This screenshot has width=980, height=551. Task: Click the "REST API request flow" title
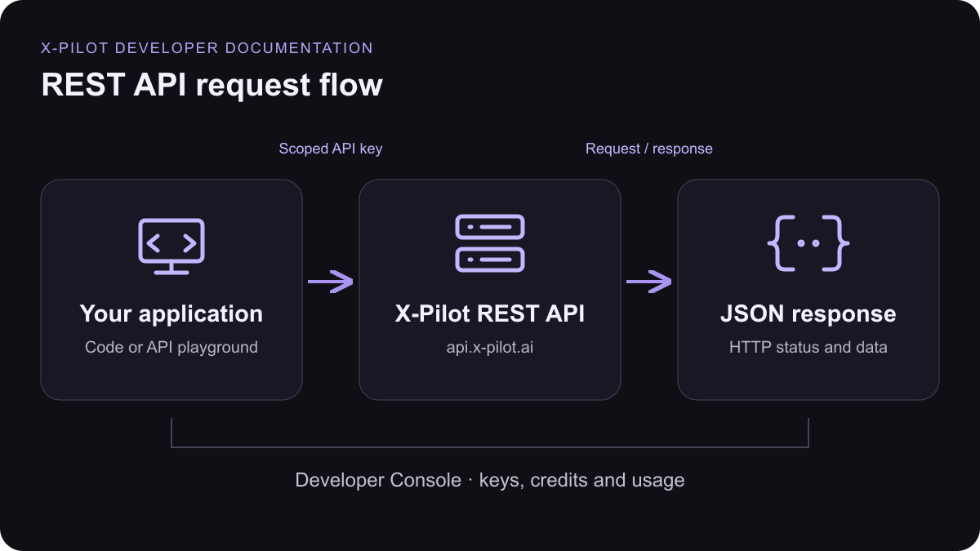[212, 86]
